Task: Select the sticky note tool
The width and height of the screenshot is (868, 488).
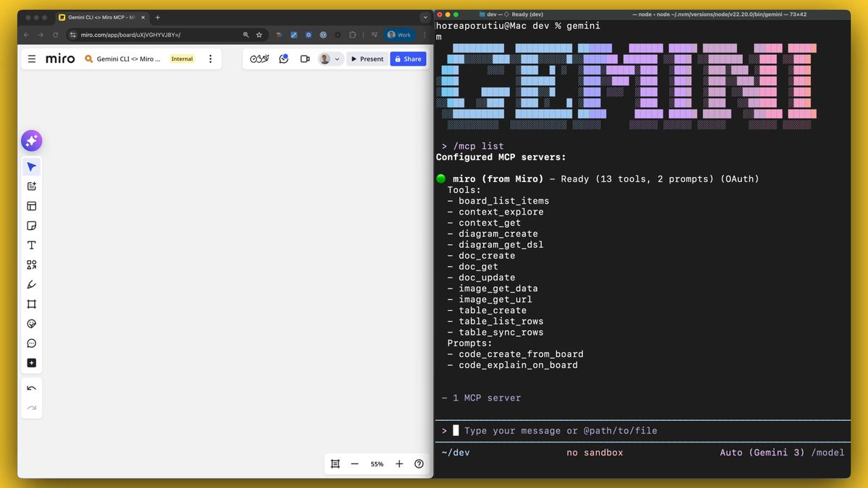Action: click(32, 226)
